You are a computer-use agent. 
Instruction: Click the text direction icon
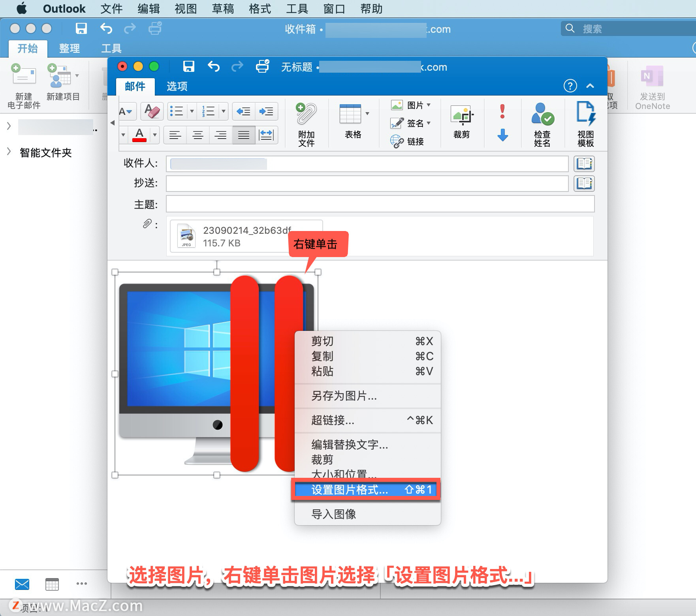(266, 135)
